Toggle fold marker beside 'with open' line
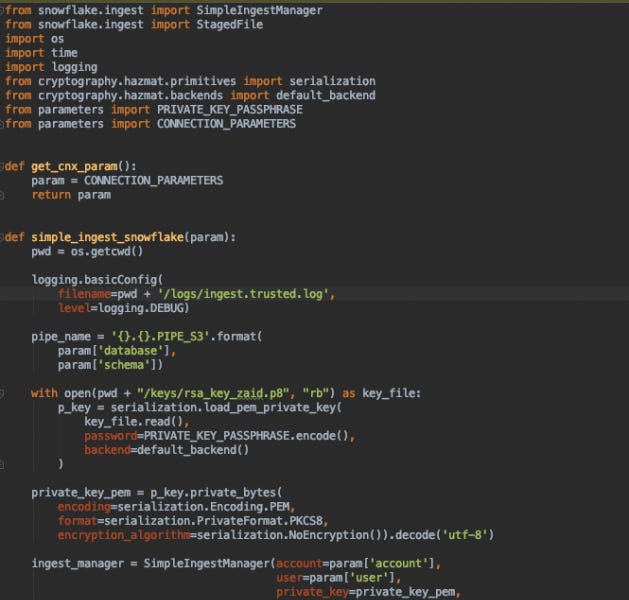Image resolution: width=629 pixels, height=600 pixels. point(2,393)
